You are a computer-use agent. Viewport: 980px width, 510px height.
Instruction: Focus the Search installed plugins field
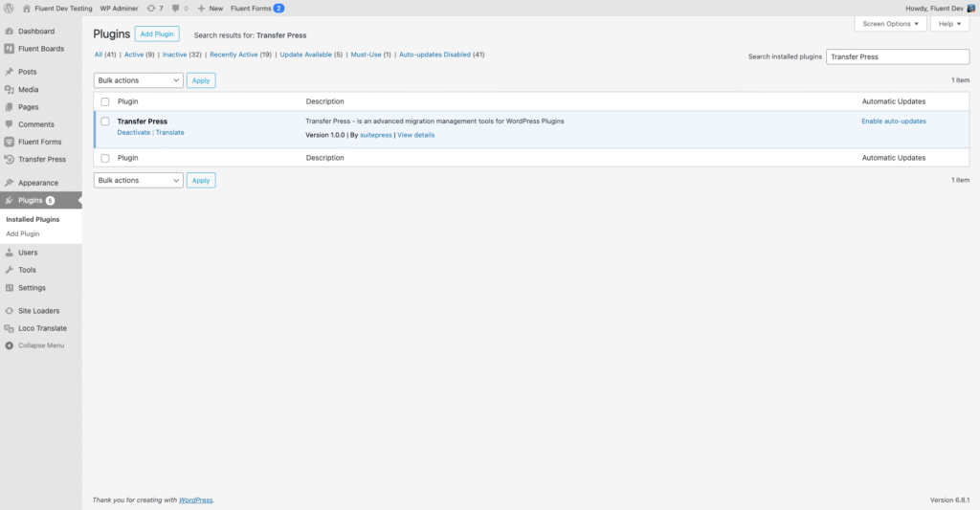[x=898, y=56]
